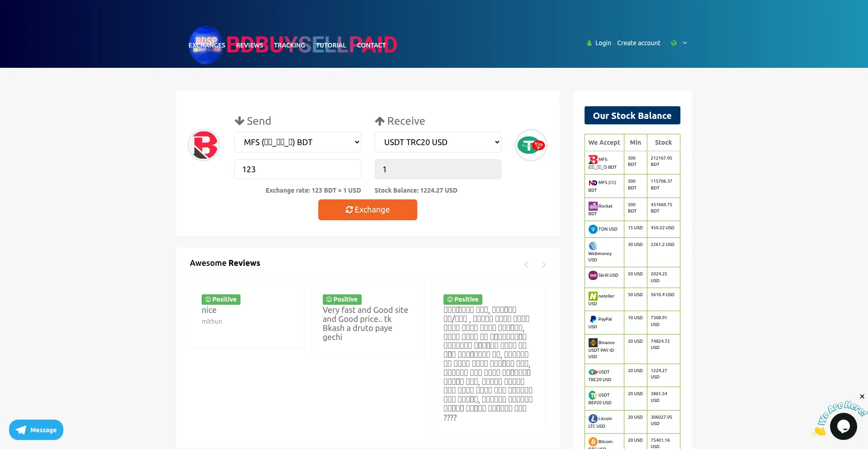
Task: Click stock value 212167.95 BDT
Action: (x=661, y=161)
